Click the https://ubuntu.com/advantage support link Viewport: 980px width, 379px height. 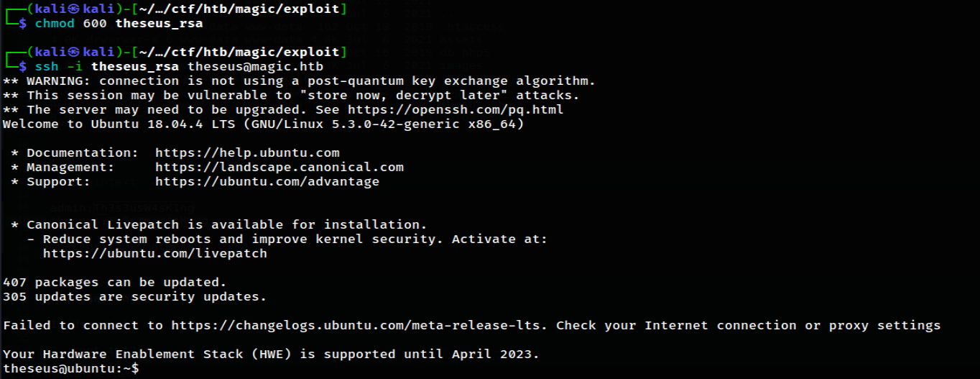pos(267,182)
